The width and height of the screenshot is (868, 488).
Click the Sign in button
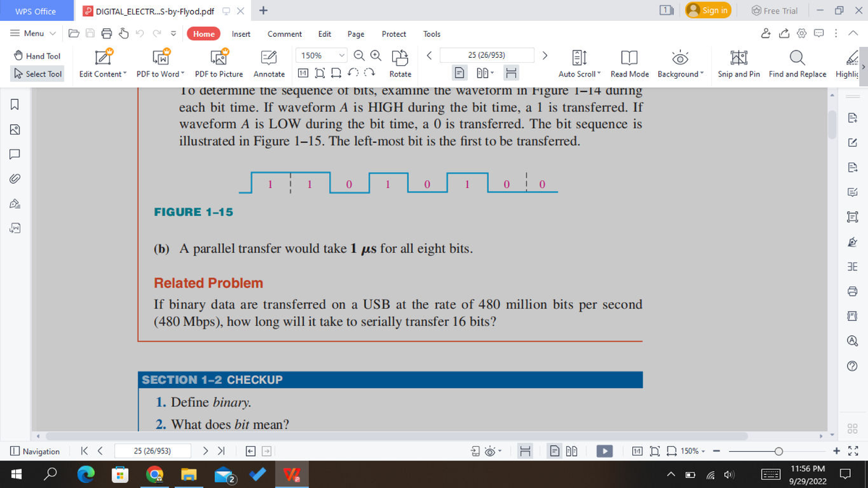coord(707,10)
